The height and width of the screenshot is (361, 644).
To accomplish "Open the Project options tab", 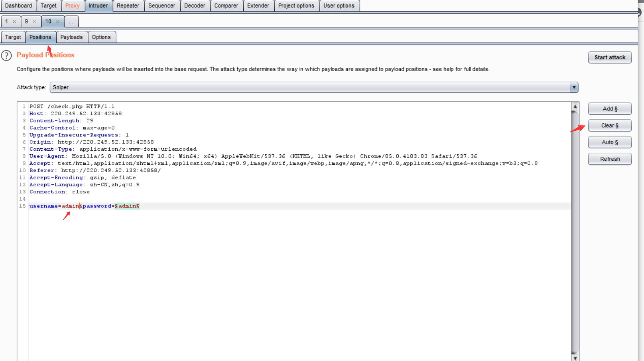I will pyautogui.click(x=296, y=6).
